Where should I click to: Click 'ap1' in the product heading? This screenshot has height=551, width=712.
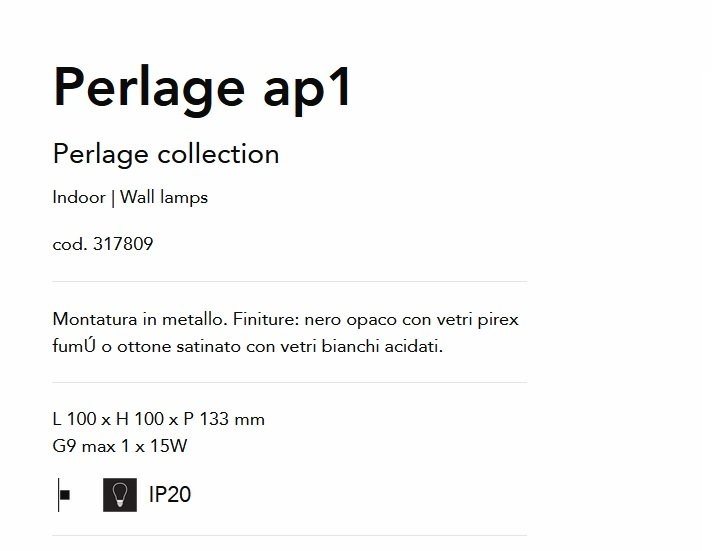307,89
